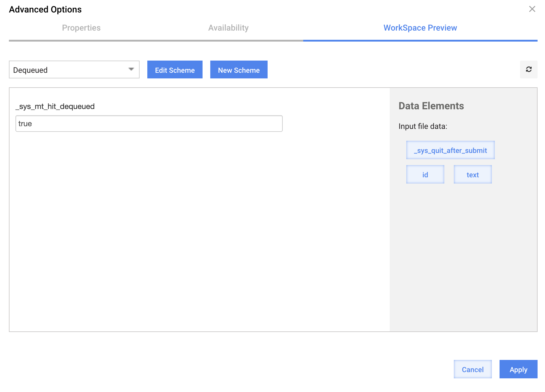Viewport: 545px width, 392px height.
Task: Click the text data element
Action: pyautogui.click(x=473, y=175)
